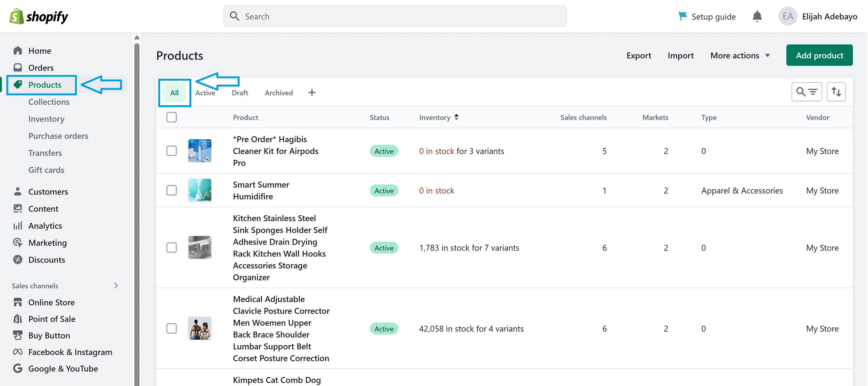This screenshot has width=868, height=386.
Task: Click the search magnifier icon in top bar
Action: click(x=235, y=16)
